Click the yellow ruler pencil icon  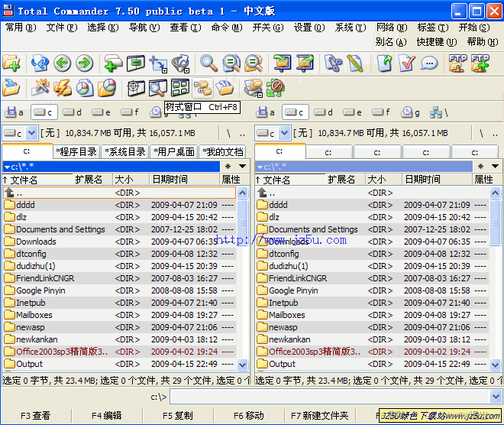(x=355, y=63)
